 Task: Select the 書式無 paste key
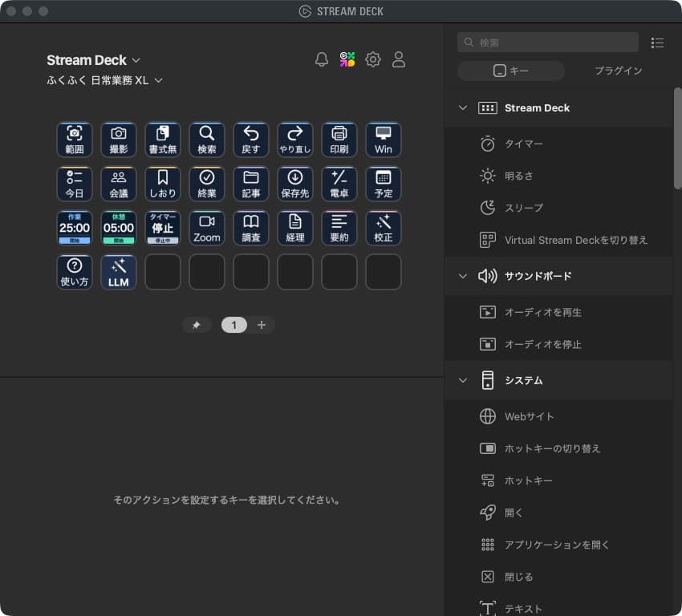(163, 140)
